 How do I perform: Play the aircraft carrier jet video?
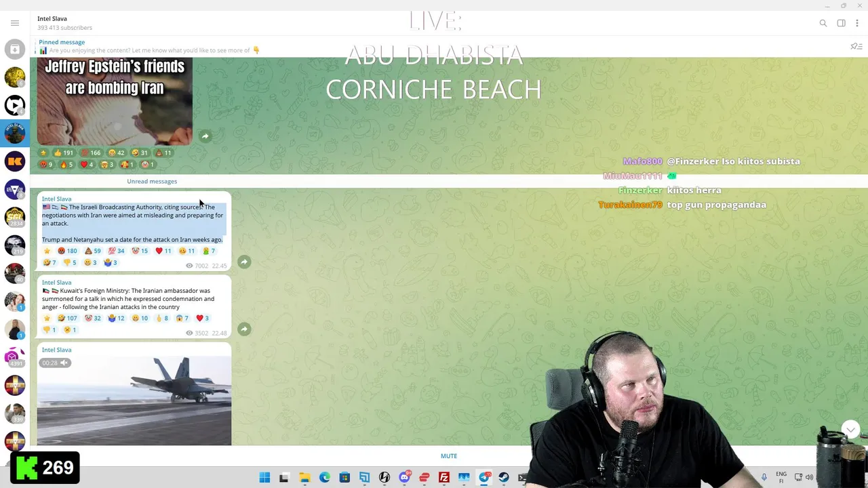[134, 400]
